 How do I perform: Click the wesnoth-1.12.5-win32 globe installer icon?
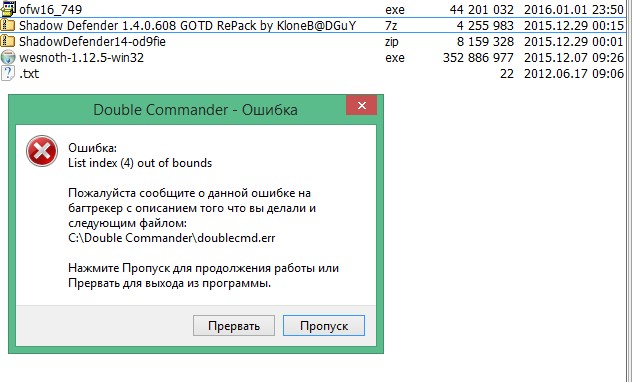(8, 58)
